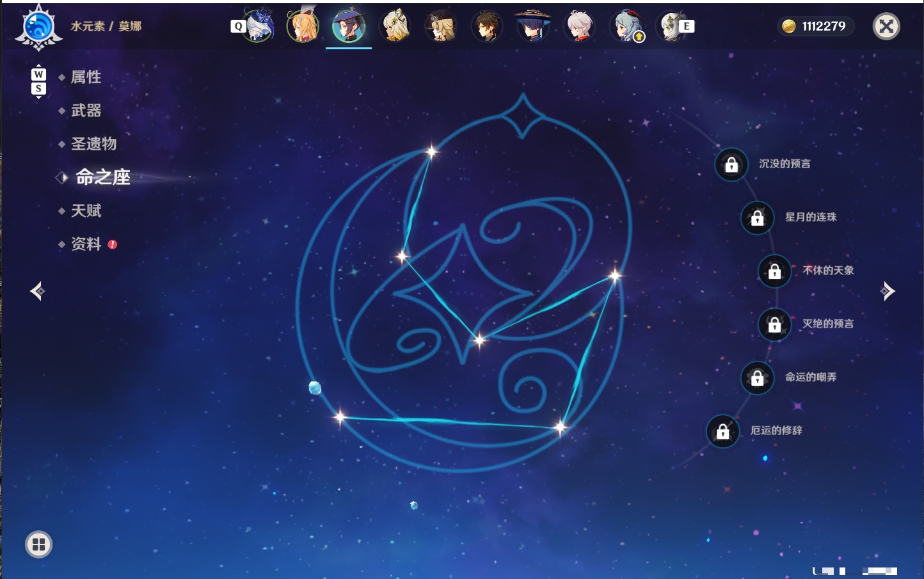Click the W key menu-up indicator
This screenshot has width=924, height=579.
[x=38, y=74]
